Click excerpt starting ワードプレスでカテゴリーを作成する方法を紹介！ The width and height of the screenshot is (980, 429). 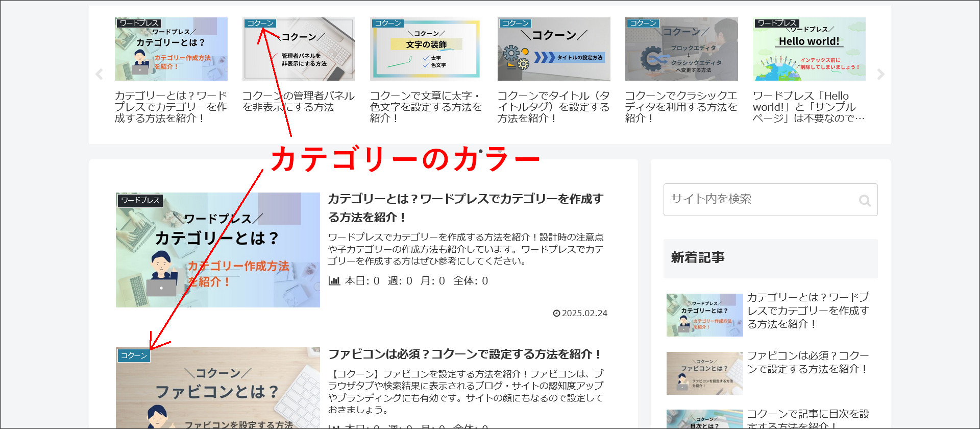click(465, 249)
